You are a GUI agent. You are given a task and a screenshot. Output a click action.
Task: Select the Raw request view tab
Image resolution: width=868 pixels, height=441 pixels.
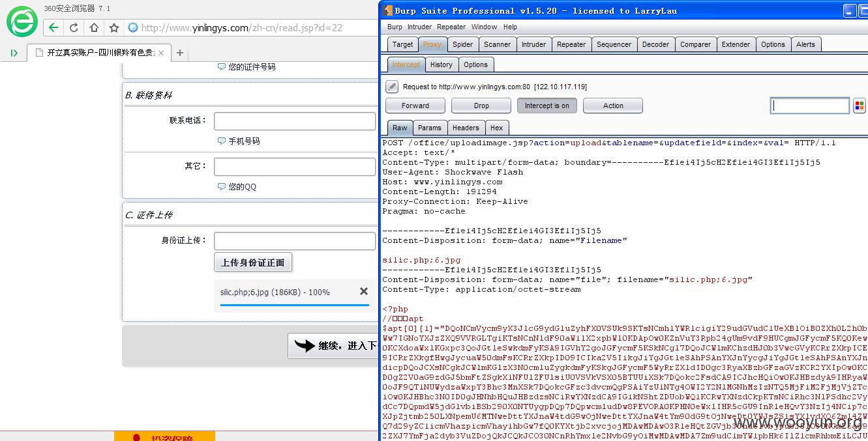tap(400, 128)
